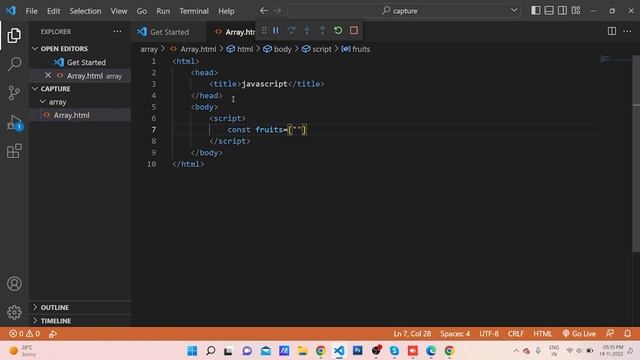Image resolution: width=640 pixels, height=360 pixels.
Task: Open the Edit menu
Action: (53, 11)
